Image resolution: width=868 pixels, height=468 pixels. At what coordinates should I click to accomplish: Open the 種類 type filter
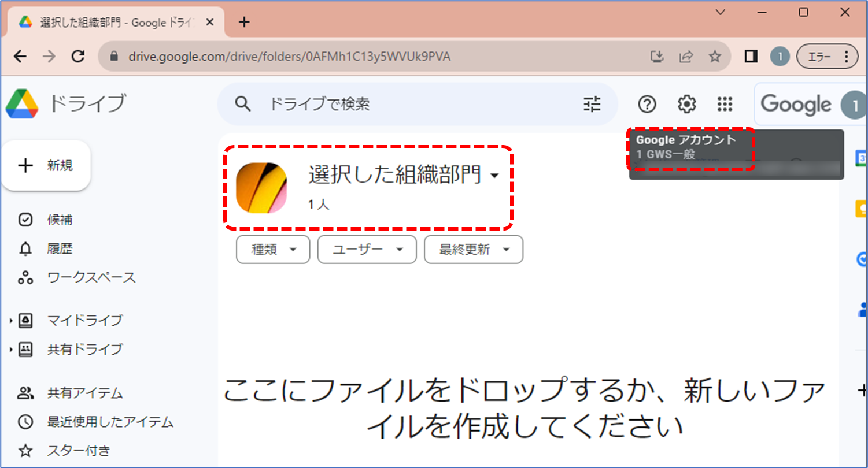[273, 250]
